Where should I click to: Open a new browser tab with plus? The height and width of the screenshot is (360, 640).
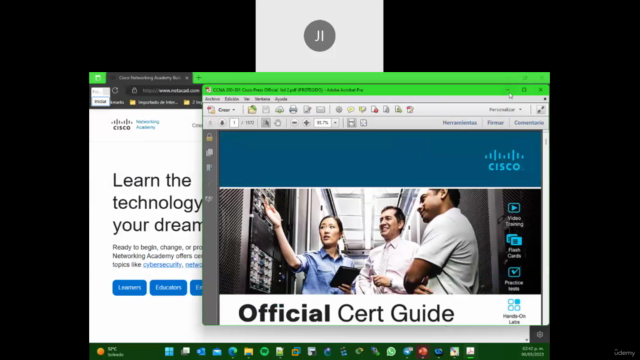click(x=199, y=78)
